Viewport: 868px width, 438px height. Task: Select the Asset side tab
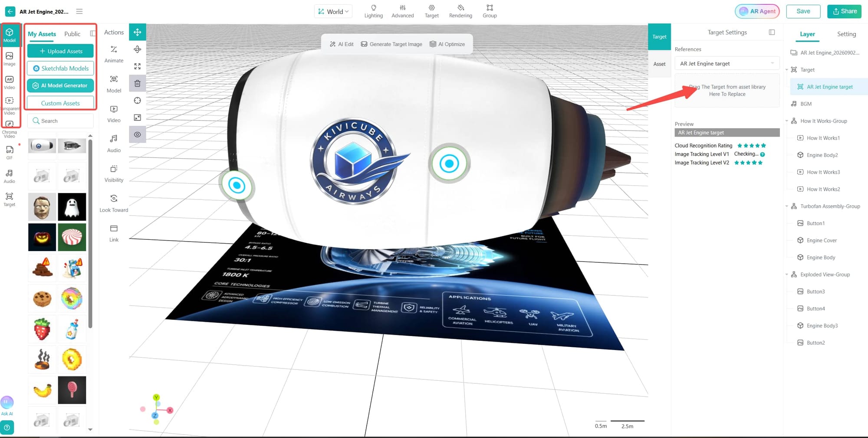pyautogui.click(x=659, y=64)
